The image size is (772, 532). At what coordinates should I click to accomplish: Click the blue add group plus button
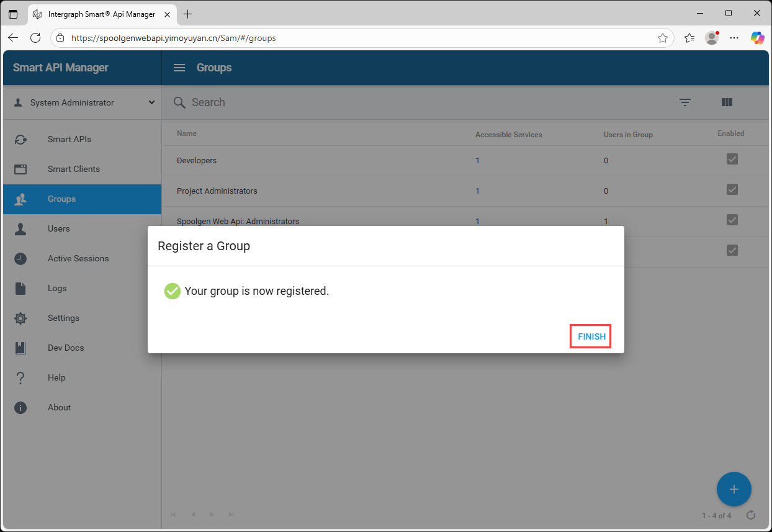tap(734, 489)
